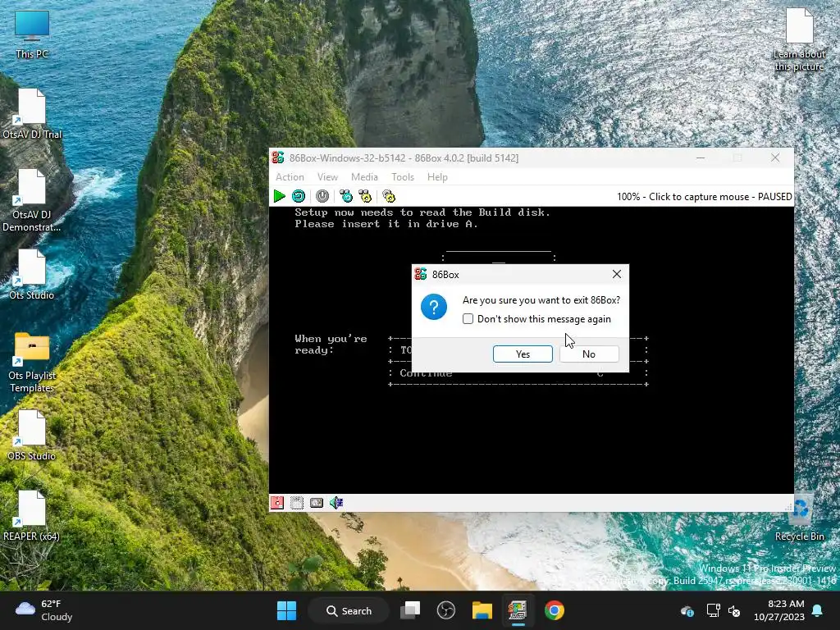The width and height of the screenshot is (840, 630).
Task: Open the weather widget showing 62°F Cloudy
Action: point(44,610)
